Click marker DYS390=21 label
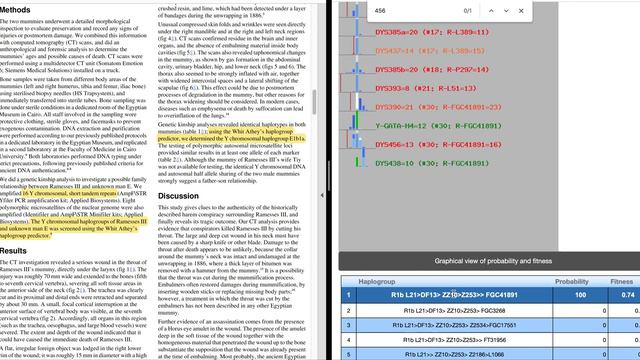 [438, 107]
